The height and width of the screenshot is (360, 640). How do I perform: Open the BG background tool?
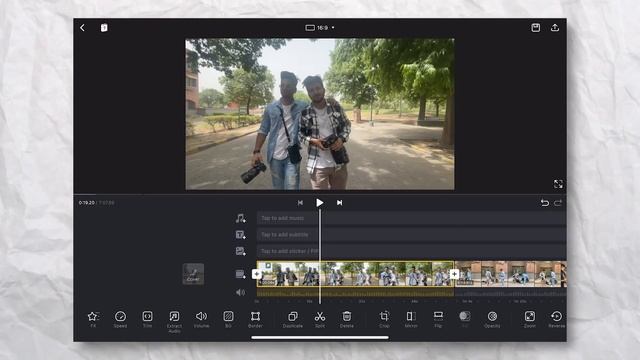[x=228, y=319]
